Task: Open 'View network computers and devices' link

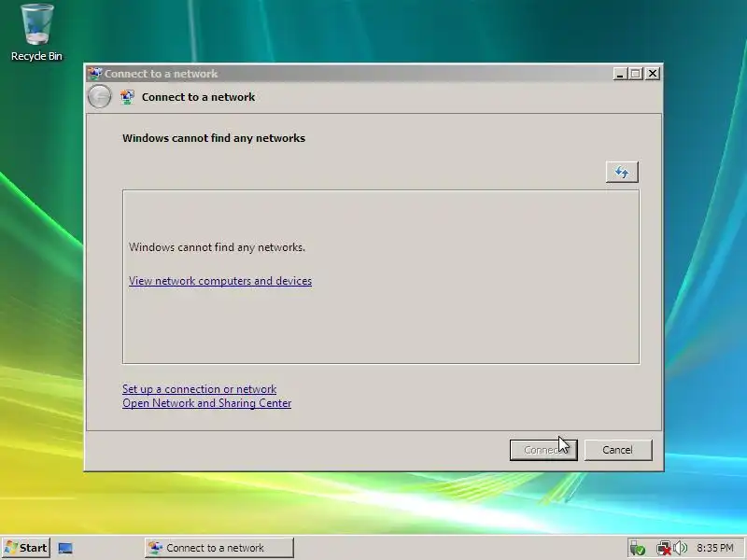Action: pyautogui.click(x=220, y=281)
